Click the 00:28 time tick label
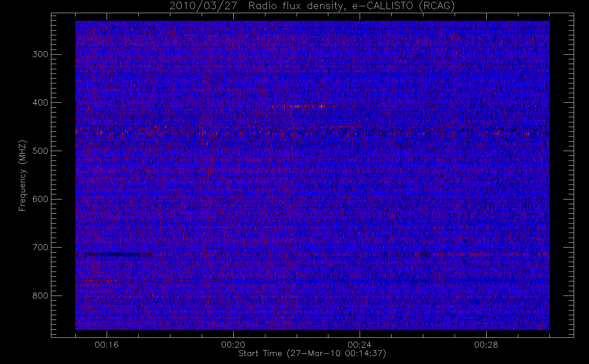This screenshot has height=364, width=589. [x=486, y=345]
